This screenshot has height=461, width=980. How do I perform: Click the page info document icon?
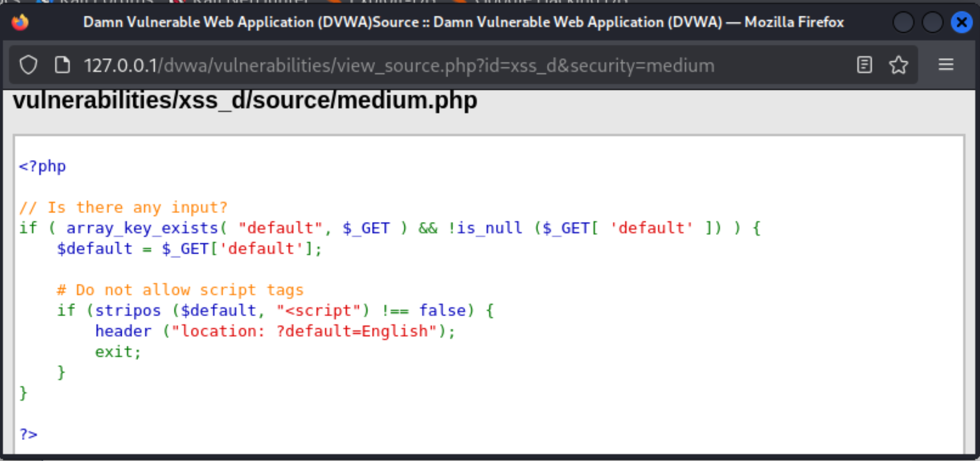point(62,65)
